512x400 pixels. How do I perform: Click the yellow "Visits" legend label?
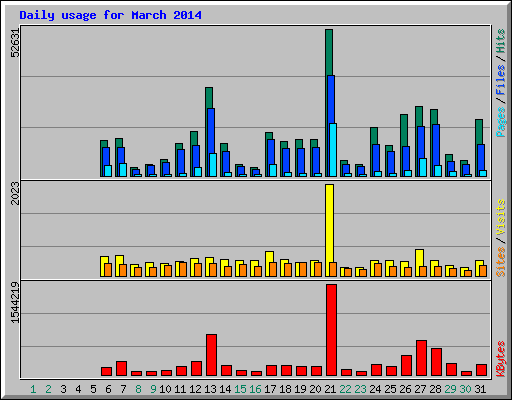pos(501,217)
